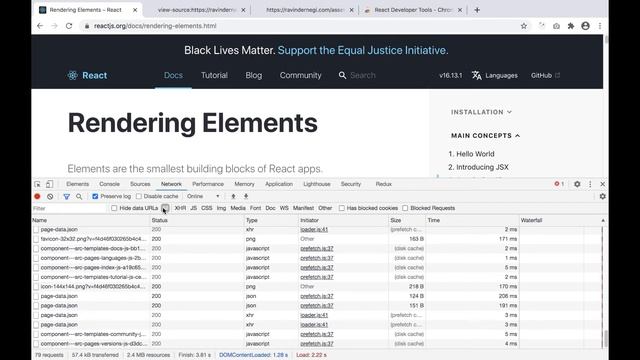
Task: Enable Hide data URLs checkbox
Action: pyautogui.click(x=114, y=208)
